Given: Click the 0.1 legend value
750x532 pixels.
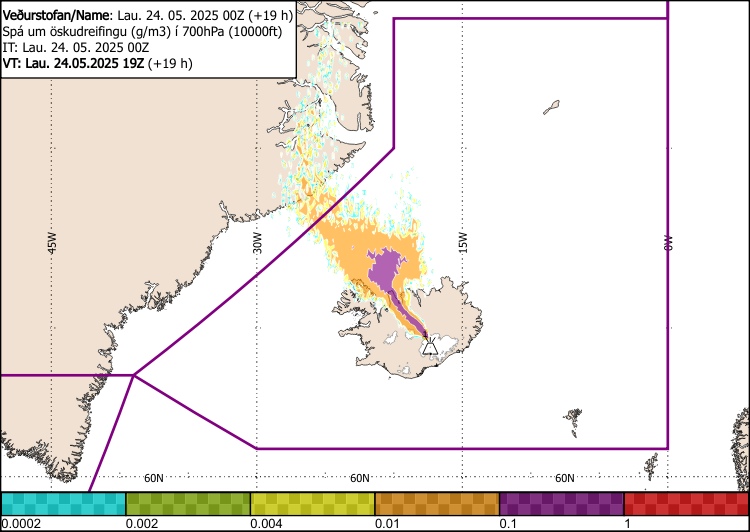Looking at the screenshot, I should point(508,523).
